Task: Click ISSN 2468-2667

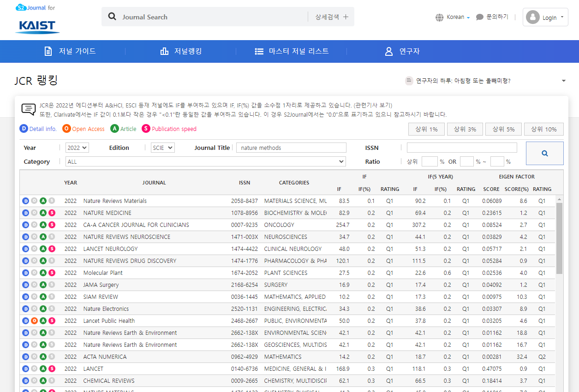Action: [x=245, y=321]
